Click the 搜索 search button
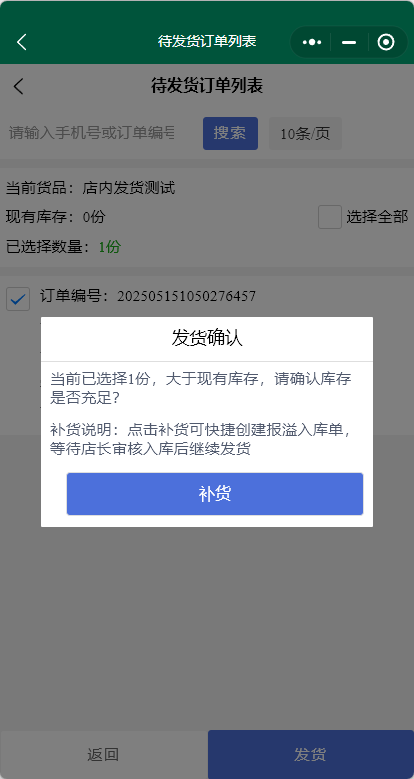The height and width of the screenshot is (779, 414). click(230, 133)
